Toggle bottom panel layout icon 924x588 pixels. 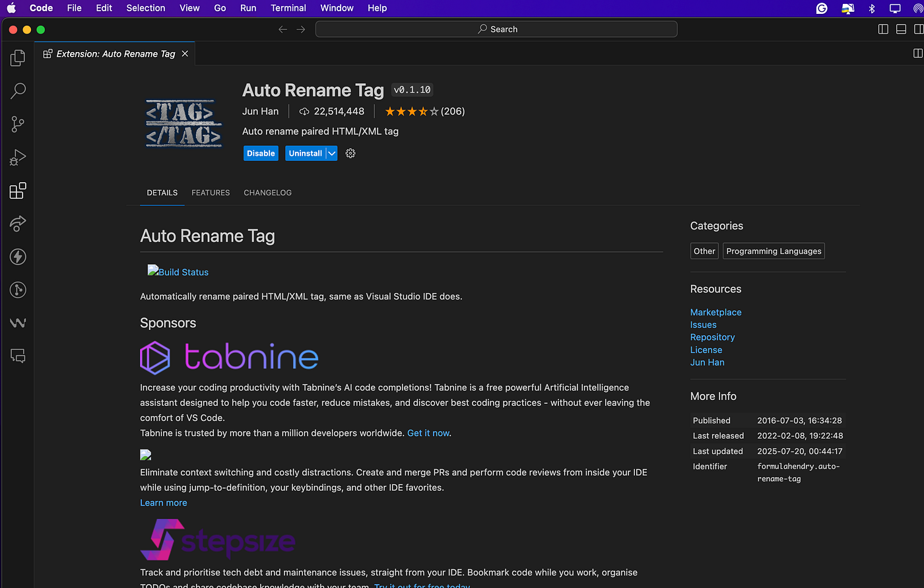tap(901, 29)
